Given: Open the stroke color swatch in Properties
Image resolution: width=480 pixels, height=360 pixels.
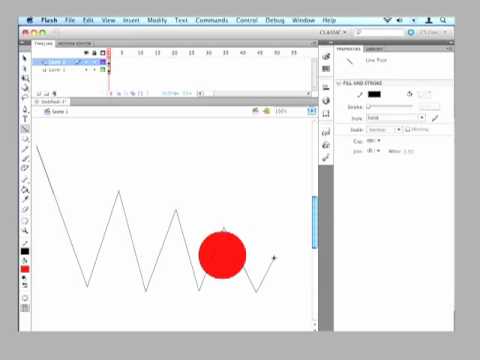Looking at the screenshot, I should (x=374, y=94).
